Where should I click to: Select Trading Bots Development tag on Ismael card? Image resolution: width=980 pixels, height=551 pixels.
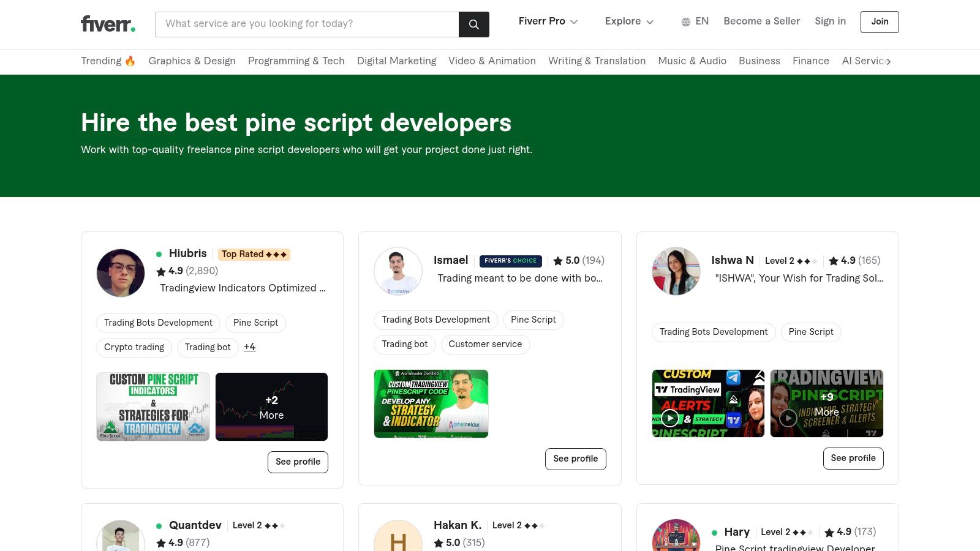(x=436, y=320)
